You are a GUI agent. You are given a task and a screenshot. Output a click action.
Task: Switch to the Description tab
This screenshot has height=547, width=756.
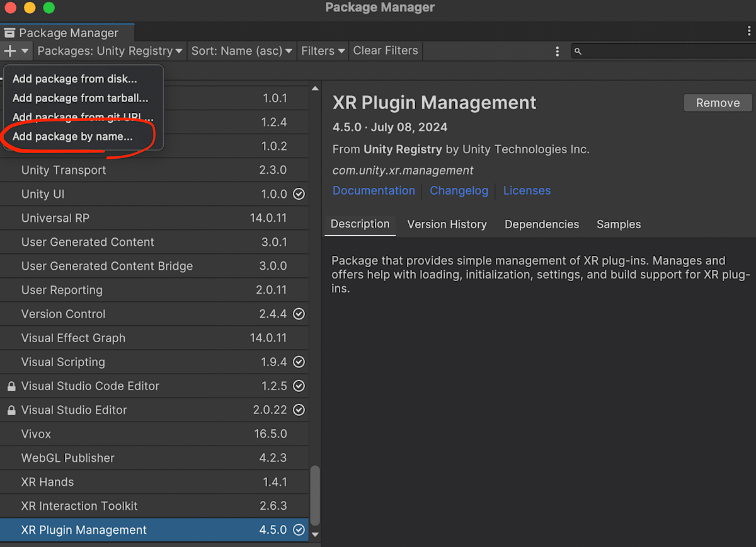(x=360, y=224)
